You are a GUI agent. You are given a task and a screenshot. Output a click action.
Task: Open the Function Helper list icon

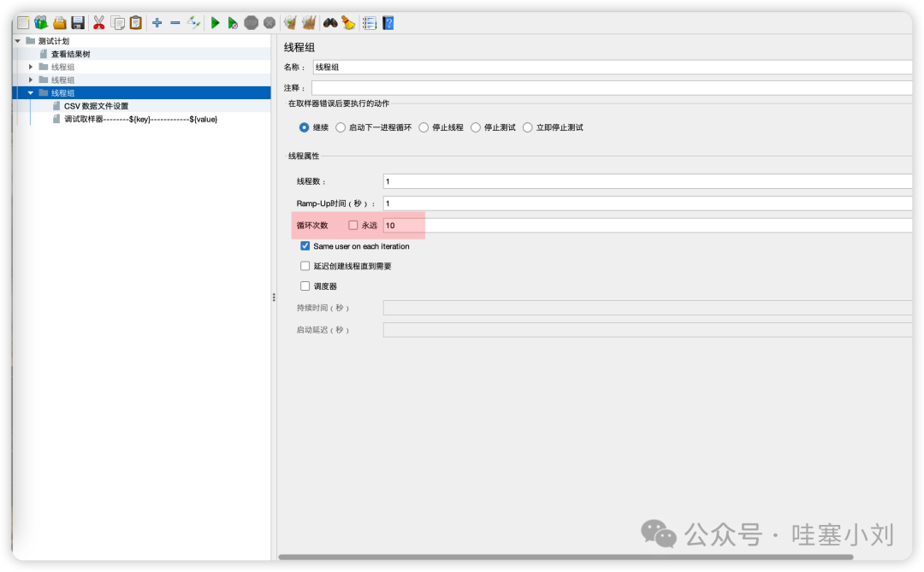370,23
